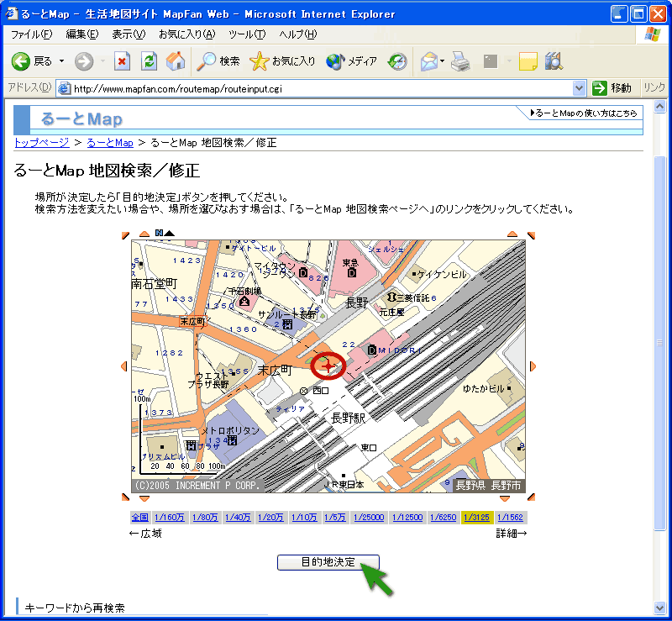Pan map southwest with corner arrow
The image size is (672, 621).
[x=125, y=497]
